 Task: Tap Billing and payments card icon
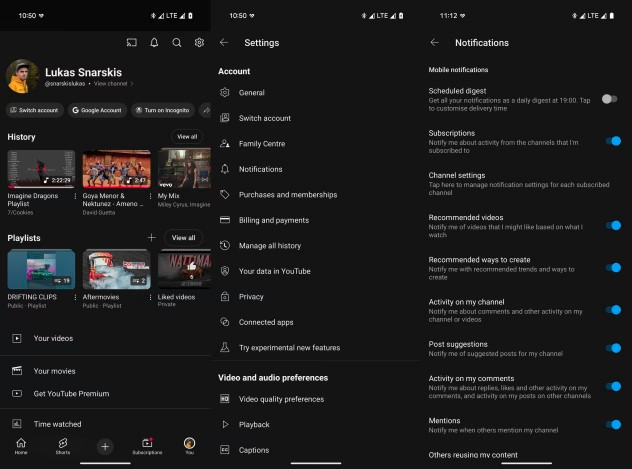225,220
